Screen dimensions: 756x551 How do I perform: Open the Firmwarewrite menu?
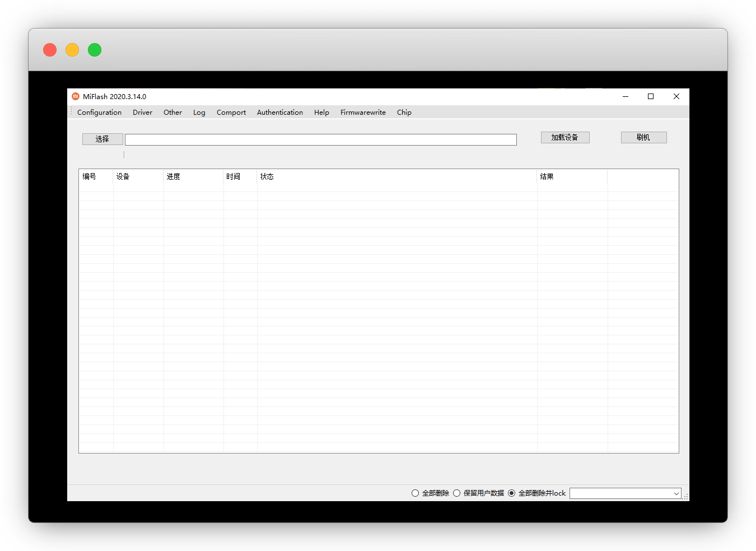point(363,113)
